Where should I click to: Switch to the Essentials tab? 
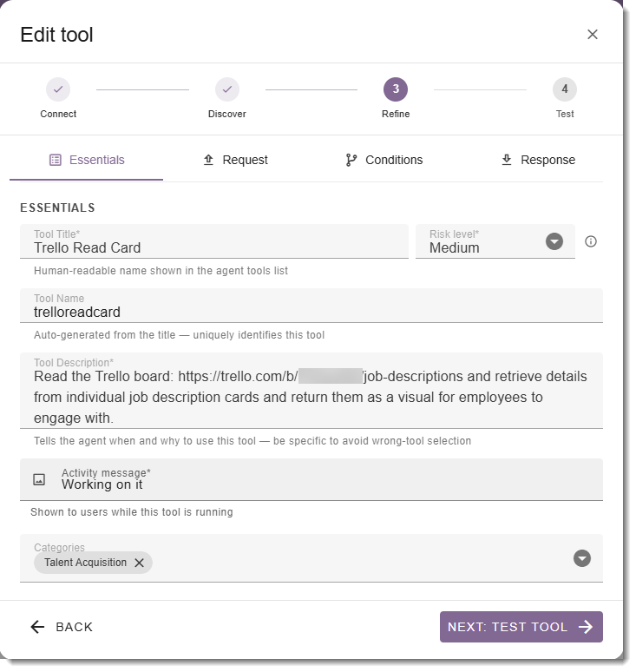87,160
